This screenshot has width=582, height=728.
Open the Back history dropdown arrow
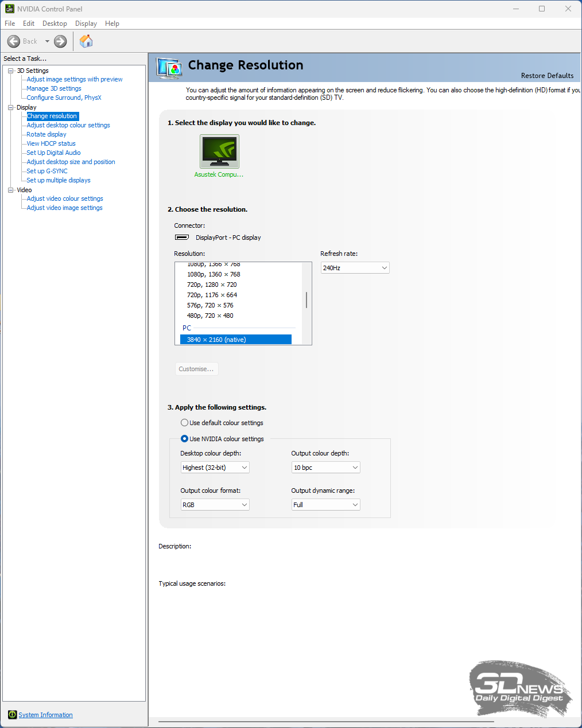(x=47, y=41)
